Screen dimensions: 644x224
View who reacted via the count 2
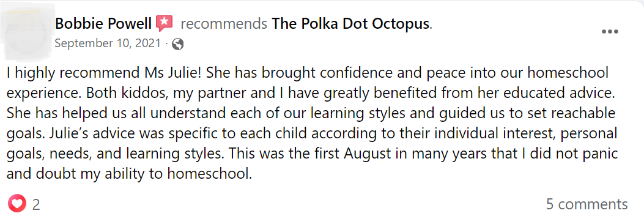click(36, 204)
